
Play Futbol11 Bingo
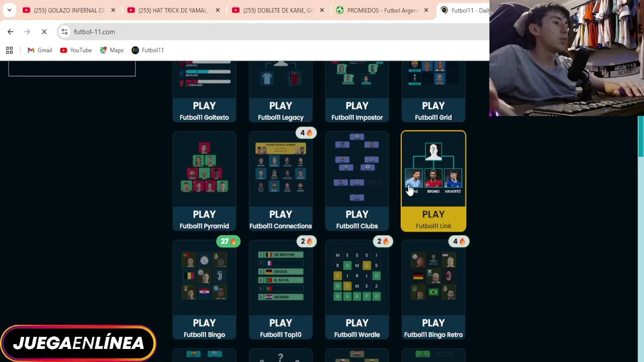pyautogui.click(x=204, y=328)
